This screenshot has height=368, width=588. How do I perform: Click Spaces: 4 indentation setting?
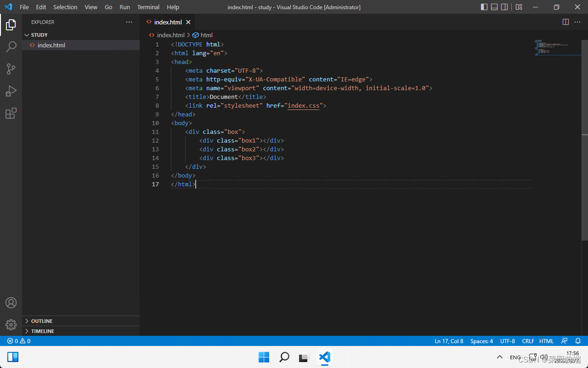(481, 341)
